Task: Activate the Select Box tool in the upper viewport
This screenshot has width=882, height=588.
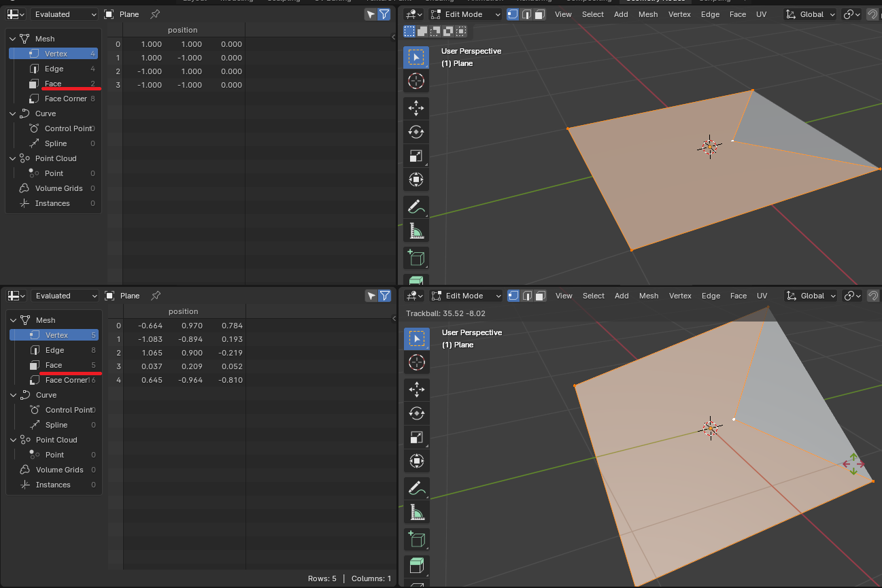Action: 416,58
